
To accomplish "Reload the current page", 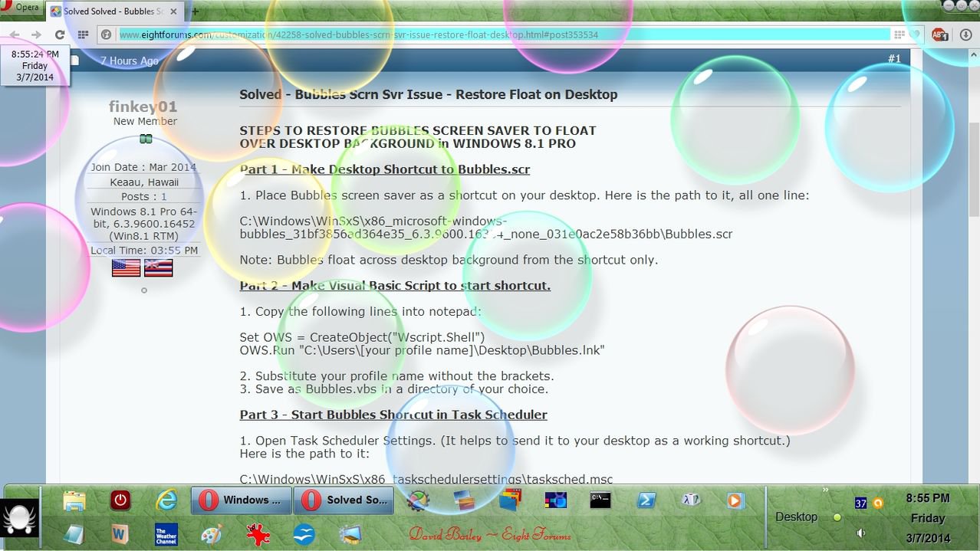I will click(60, 34).
